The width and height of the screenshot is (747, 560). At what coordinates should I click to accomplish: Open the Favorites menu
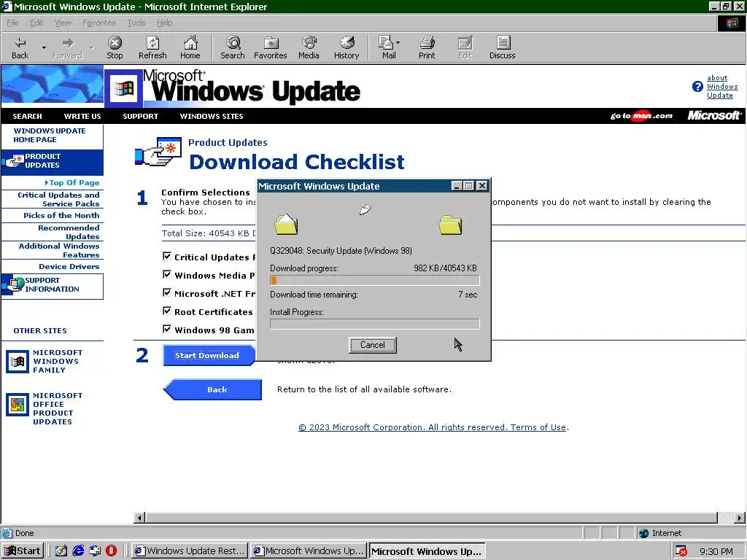98,23
